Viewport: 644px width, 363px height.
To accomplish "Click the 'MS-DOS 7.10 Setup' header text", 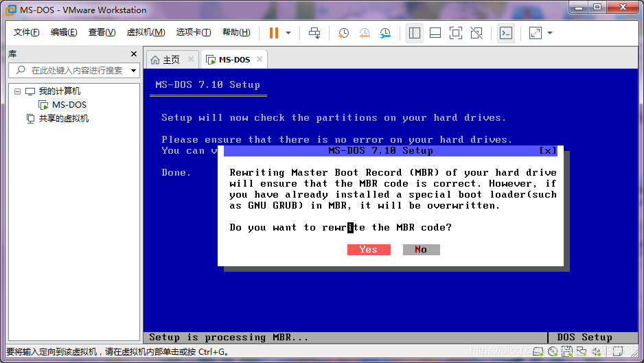I will coord(207,84).
